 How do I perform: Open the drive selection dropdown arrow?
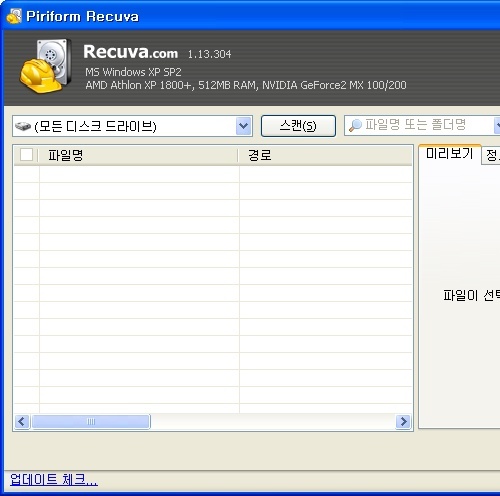click(243, 126)
